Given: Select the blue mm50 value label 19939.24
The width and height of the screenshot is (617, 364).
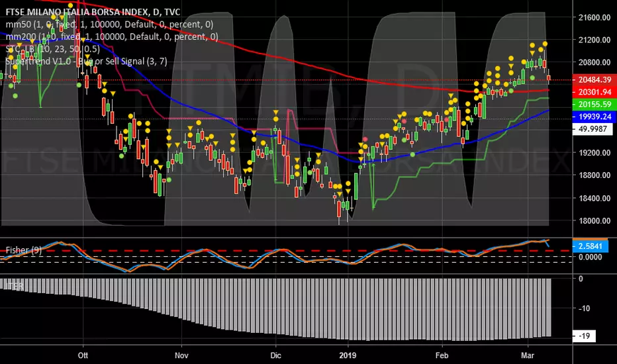Looking at the screenshot, I should click(x=594, y=116).
